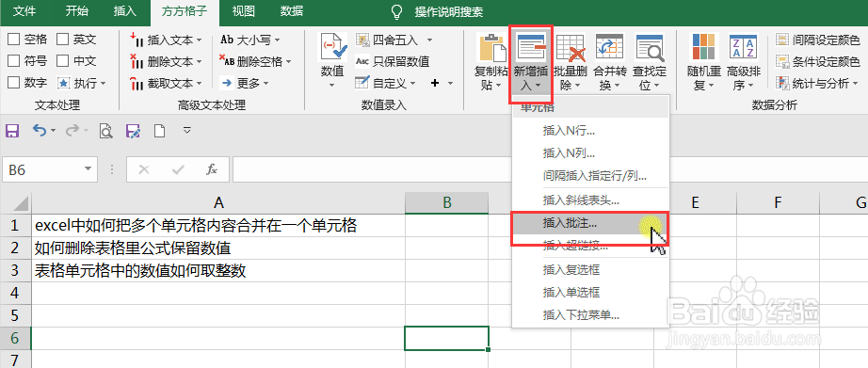868x368 pixels.
Task: Click the confirm checkmark in formula bar
Action: coord(178,170)
